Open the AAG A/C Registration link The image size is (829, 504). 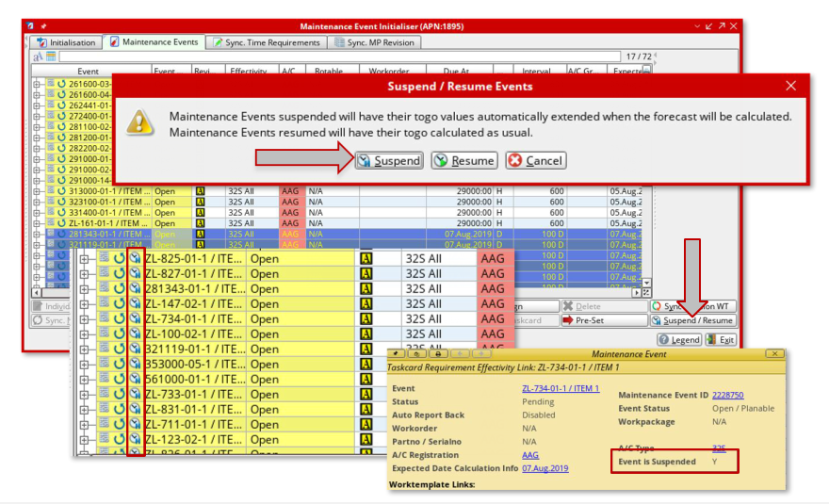pyautogui.click(x=530, y=455)
